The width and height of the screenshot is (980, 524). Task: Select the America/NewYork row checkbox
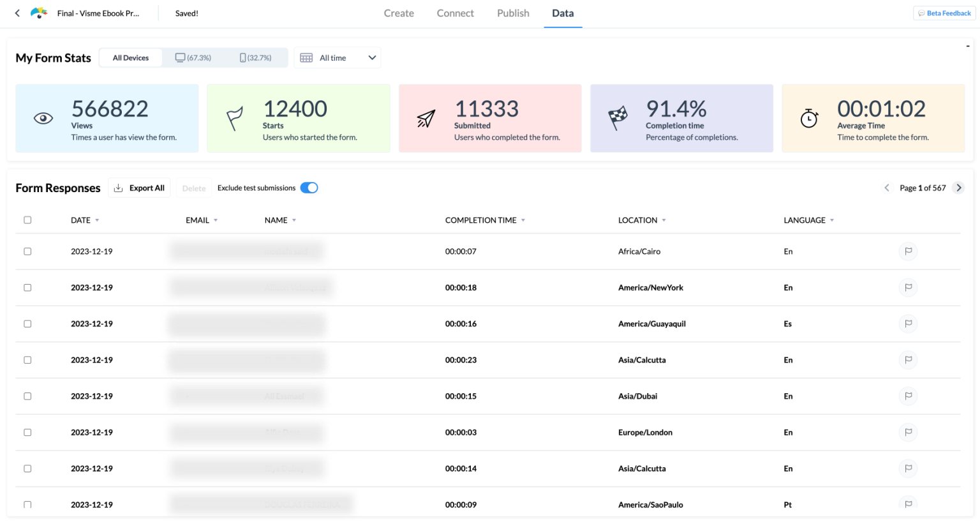click(x=27, y=288)
